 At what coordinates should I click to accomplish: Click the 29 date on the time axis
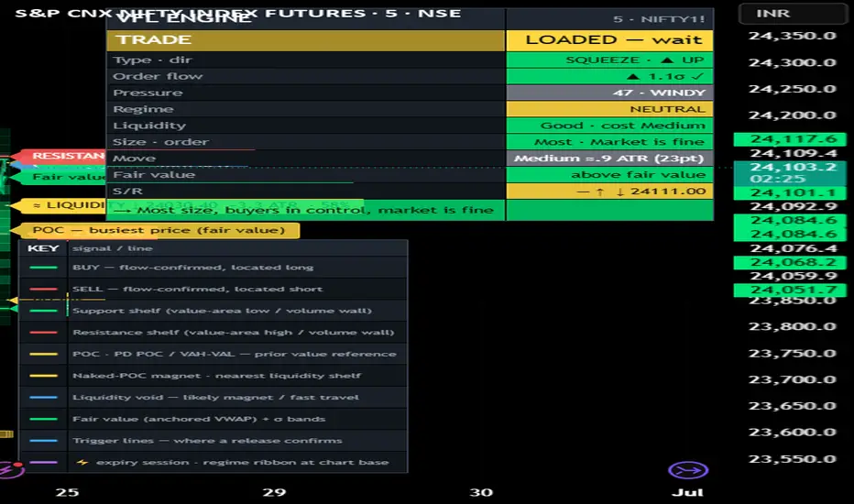[x=274, y=493]
